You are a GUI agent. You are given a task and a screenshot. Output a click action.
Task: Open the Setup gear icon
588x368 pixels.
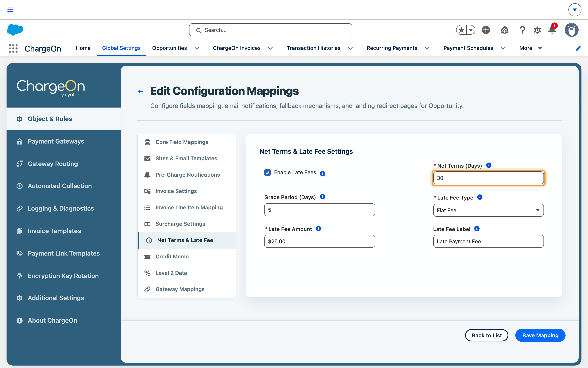(x=537, y=30)
